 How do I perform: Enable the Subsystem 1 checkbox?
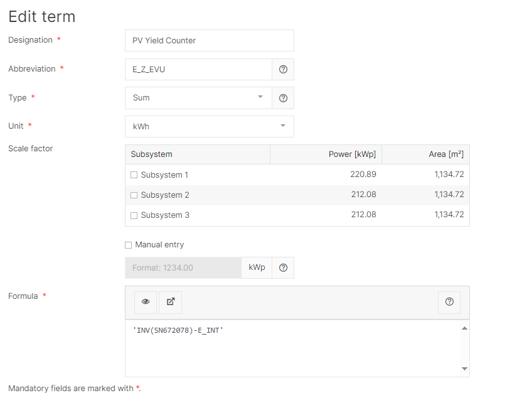(x=134, y=175)
